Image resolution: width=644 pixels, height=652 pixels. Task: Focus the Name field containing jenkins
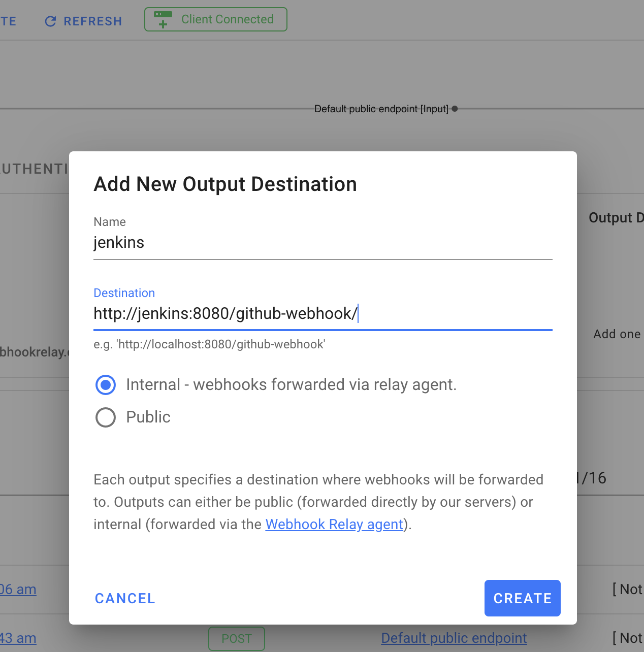[x=323, y=243]
